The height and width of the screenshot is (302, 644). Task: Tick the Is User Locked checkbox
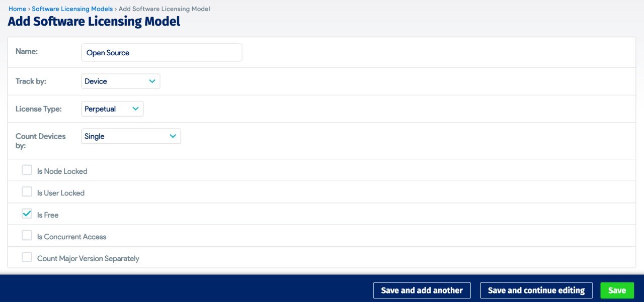coord(27,192)
